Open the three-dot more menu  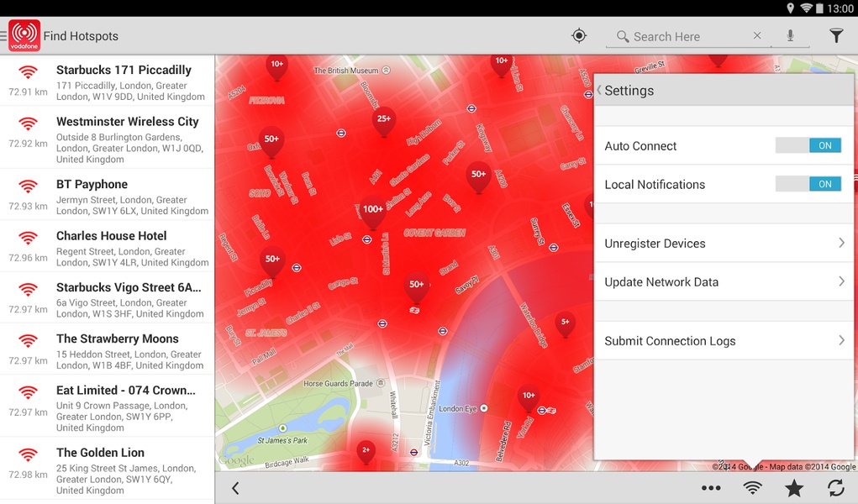[711, 488]
